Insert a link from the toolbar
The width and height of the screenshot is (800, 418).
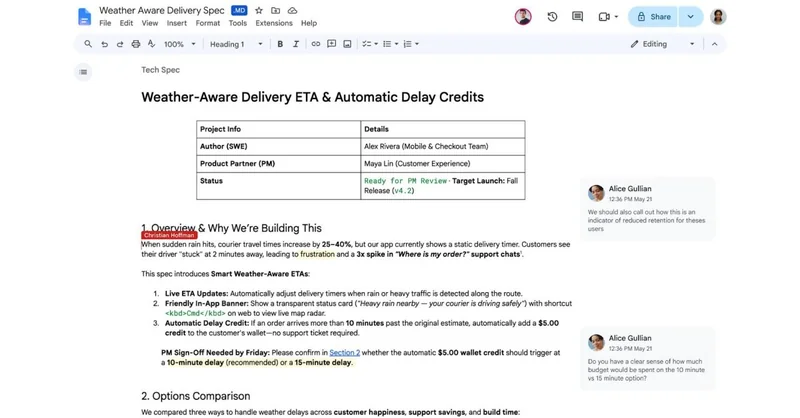(x=316, y=44)
